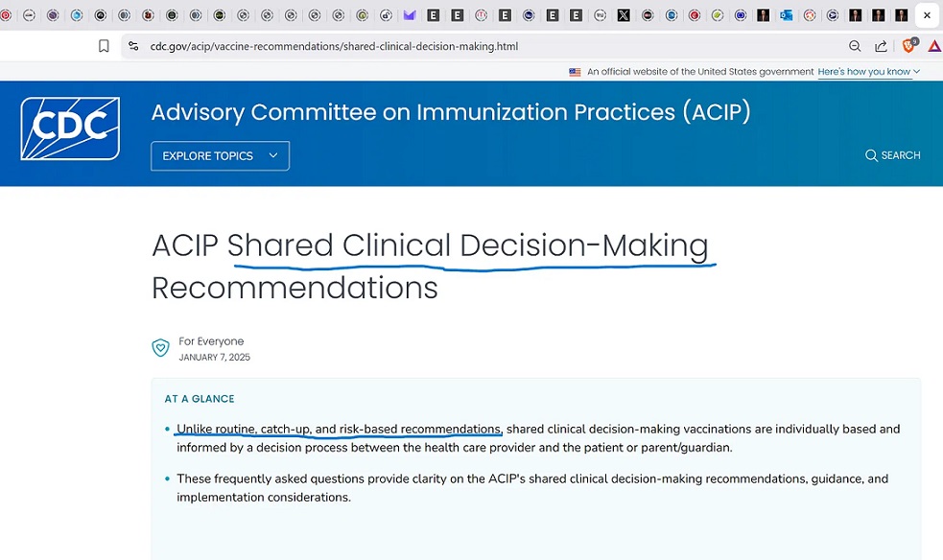Click the SEARCH button text
943x560 pixels.
pos(900,155)
